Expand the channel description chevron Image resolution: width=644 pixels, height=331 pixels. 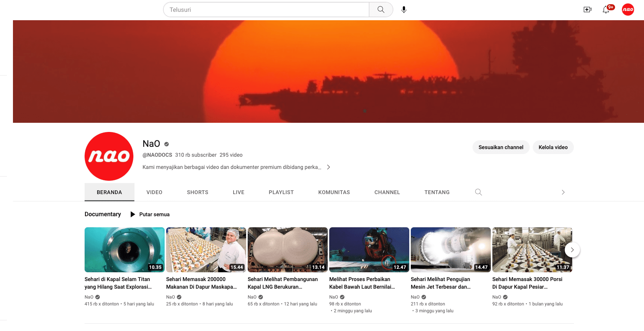[328, 167]
